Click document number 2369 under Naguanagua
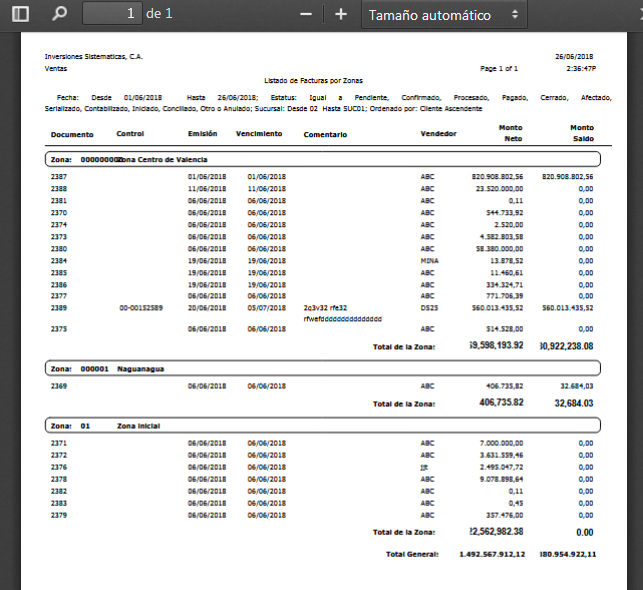Screen dimensions: 643x590 coord(59,385)
